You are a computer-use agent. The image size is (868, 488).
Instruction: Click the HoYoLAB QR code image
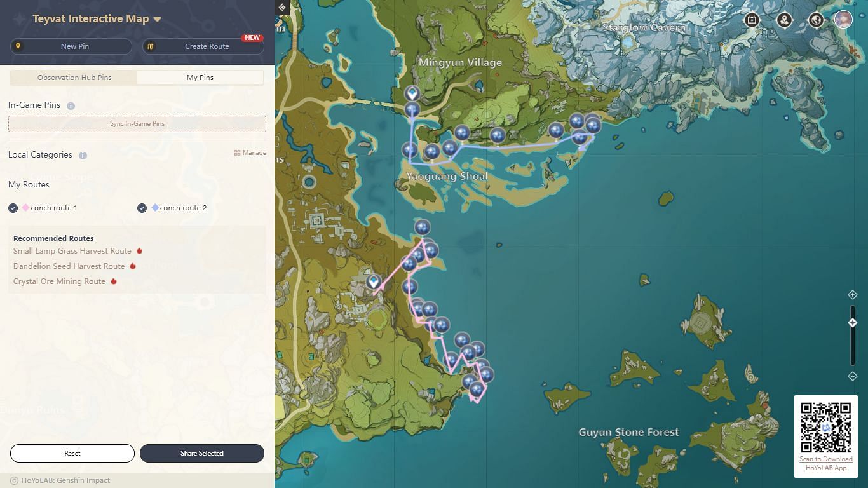coord(826,427)
